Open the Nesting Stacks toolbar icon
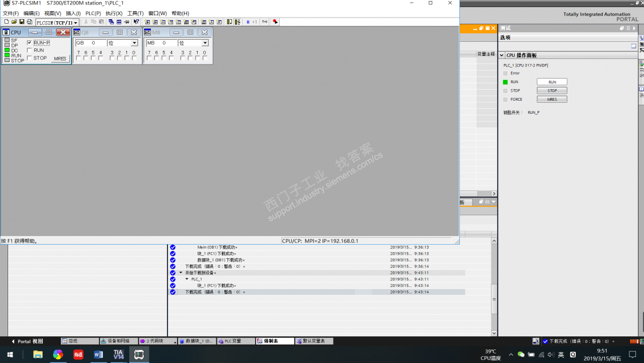The width and height of the screenshot is (644, 363). 204,22
